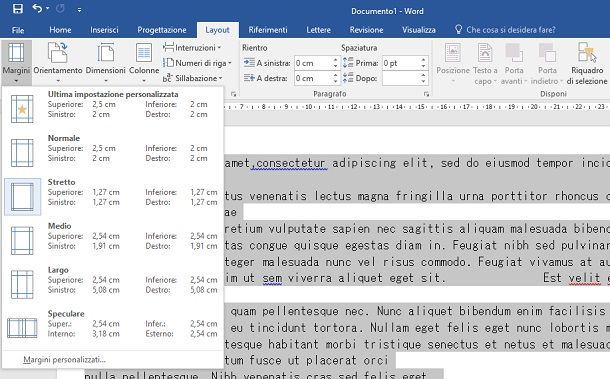610x379 pixels.
Task: Switch to the Home tab
Action: pos(60,30)
